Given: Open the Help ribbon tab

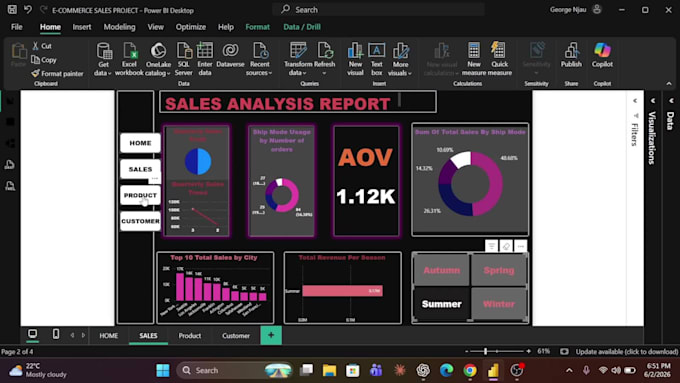Looking at the screenshot, I should [226, 27].
